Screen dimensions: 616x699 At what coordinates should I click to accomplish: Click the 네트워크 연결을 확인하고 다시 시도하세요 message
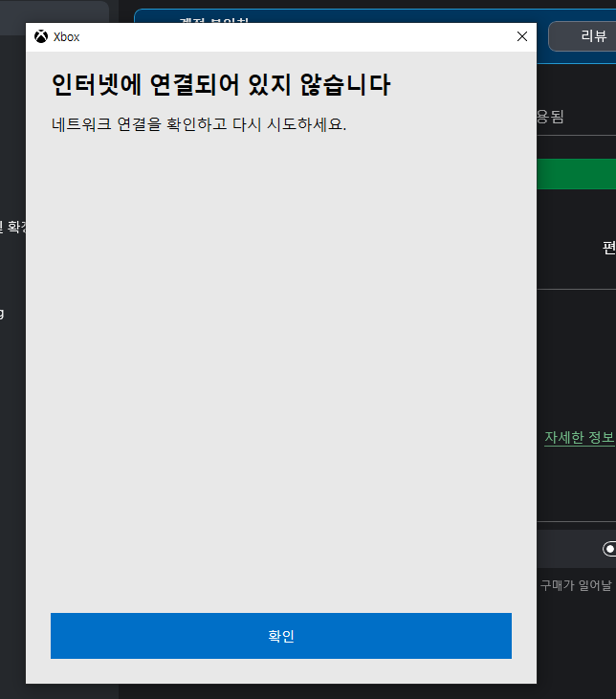(x=199, y=124)
